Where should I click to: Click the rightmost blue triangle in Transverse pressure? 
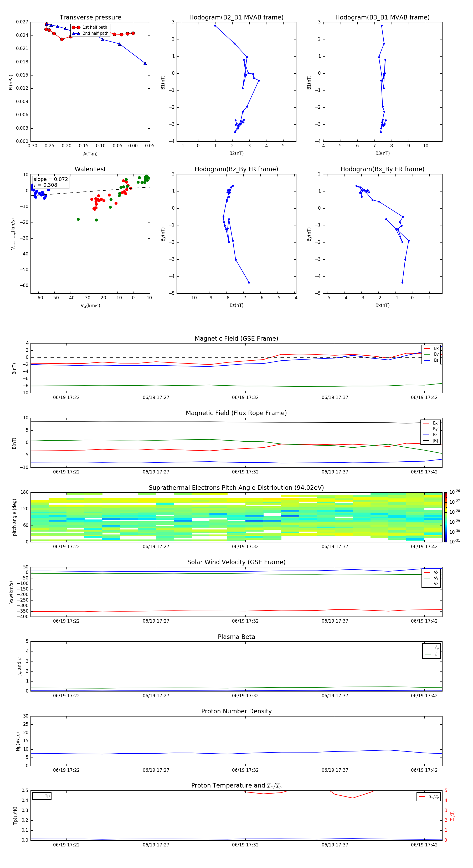click(145, 63)
